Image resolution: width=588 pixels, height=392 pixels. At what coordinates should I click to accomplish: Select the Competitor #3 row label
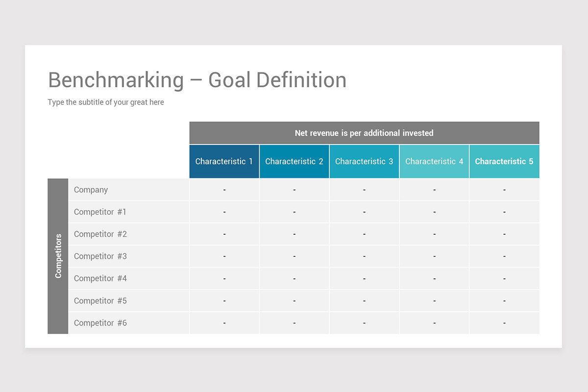point(129,256)
